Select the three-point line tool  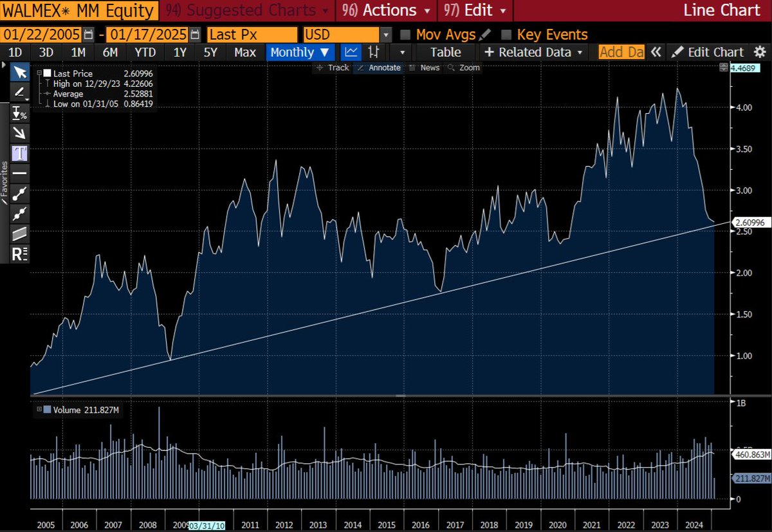(x=20, y=213)
